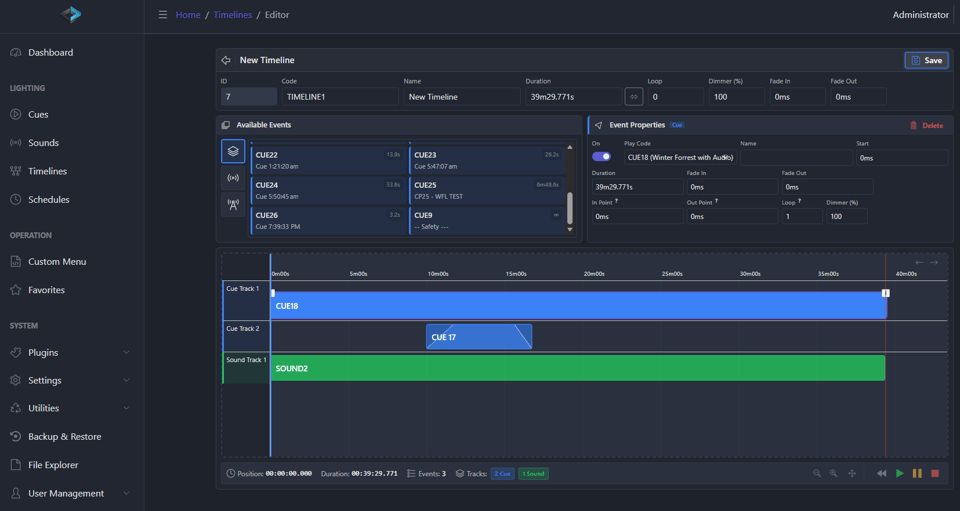This screenshot has width=960, height=511.
Task: Click the app logo in the top-left
Action: 71,14
